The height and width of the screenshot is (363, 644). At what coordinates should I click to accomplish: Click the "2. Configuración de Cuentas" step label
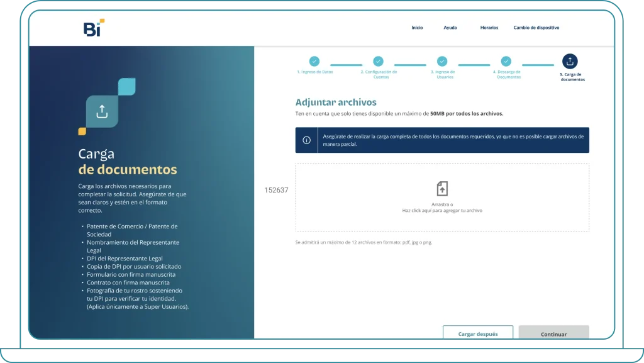pyautogui.click(x=379, y=74)
